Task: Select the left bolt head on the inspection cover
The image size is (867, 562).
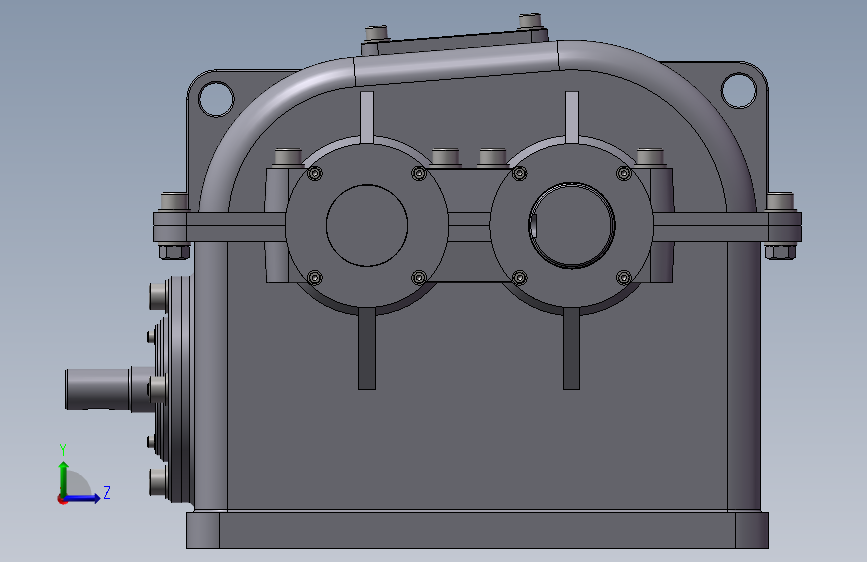Action: click(377, 33)
